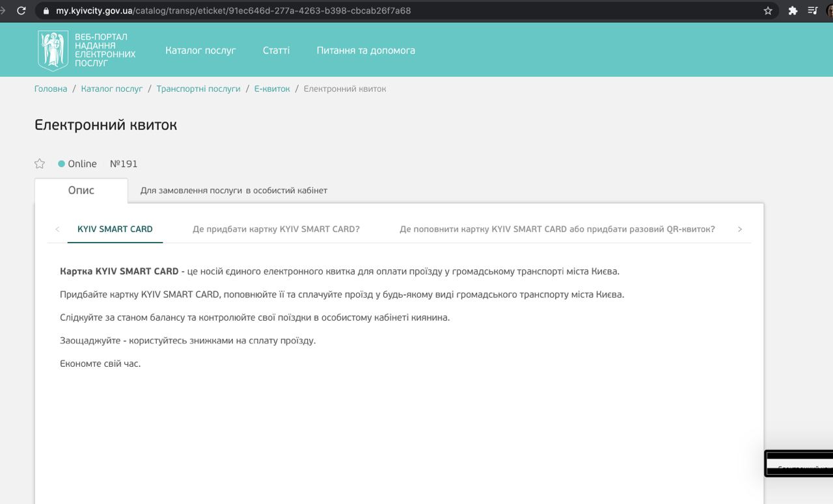This screenshot has width=833, height=504.
Task: Click the №191 service number
Action: tap(124, 164)
